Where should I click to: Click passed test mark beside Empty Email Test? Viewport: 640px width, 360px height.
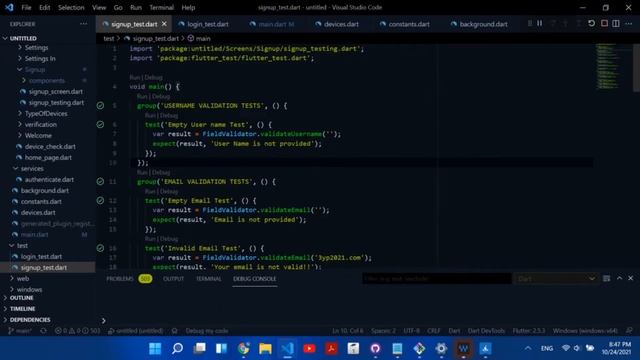point(100,200)
